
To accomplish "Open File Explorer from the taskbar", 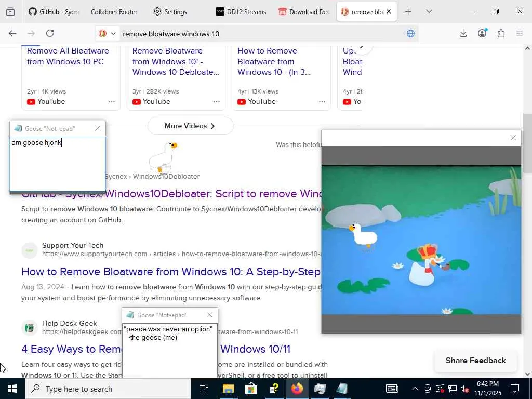I will point(229,389).
